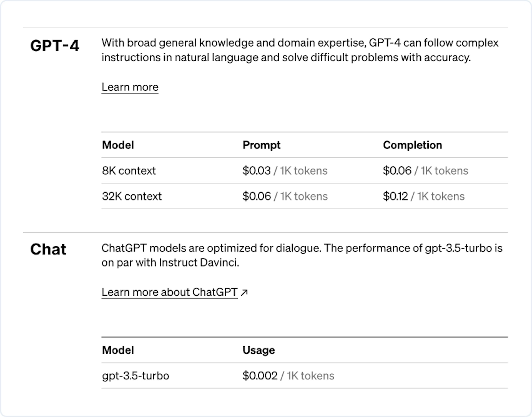Screen dimensions: 532x417
Task: Select the Completion column header
Action: [x=412, y=145]
